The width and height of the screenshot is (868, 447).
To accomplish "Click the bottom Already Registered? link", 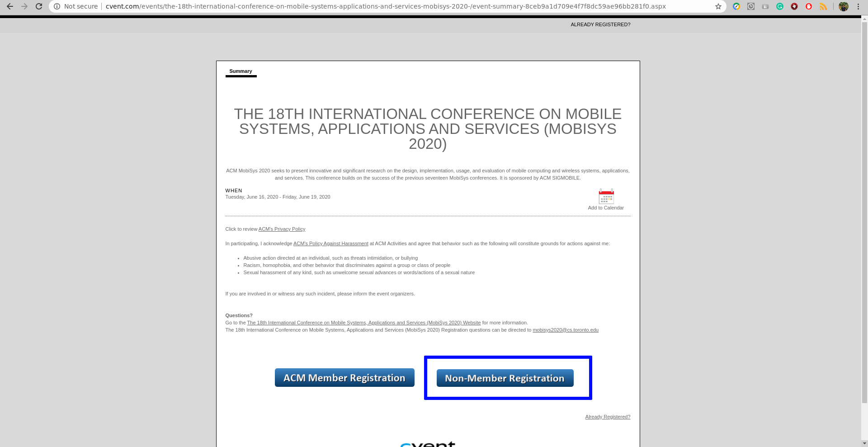I will 608,417.
